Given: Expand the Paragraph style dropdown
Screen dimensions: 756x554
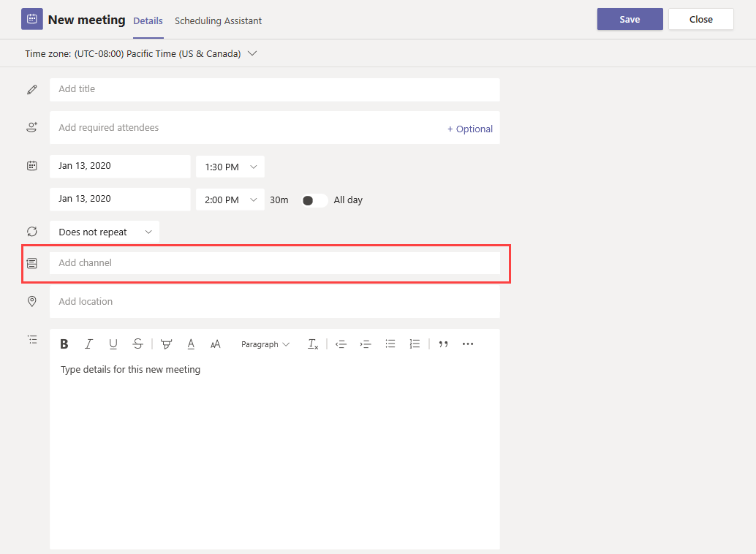Looking at the screenshot, I should [x=265, y=344].
